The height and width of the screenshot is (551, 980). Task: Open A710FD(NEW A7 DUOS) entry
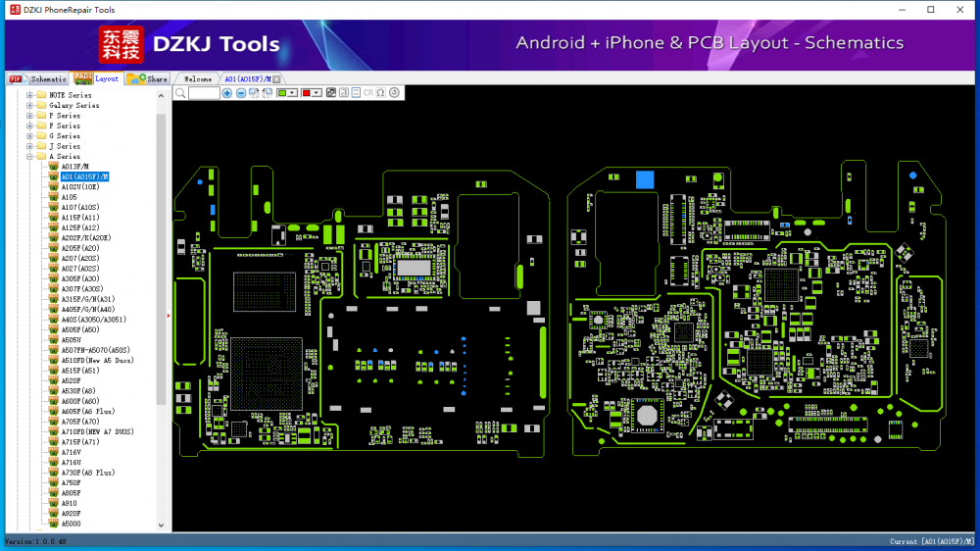[97, 432]
